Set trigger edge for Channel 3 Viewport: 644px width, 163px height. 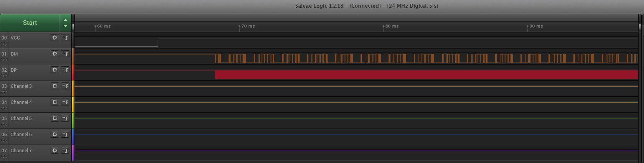coord(65,86)
